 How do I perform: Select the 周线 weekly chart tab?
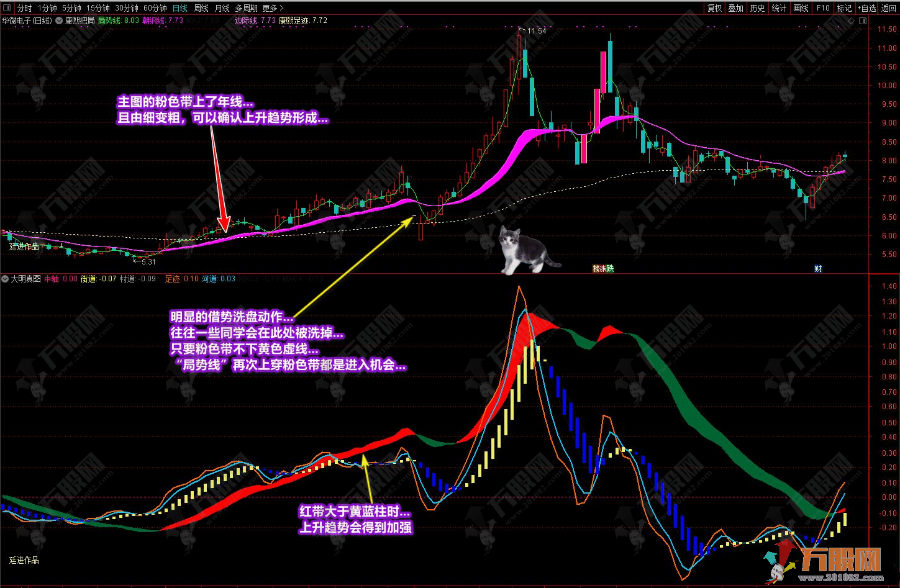coord(201,8)
